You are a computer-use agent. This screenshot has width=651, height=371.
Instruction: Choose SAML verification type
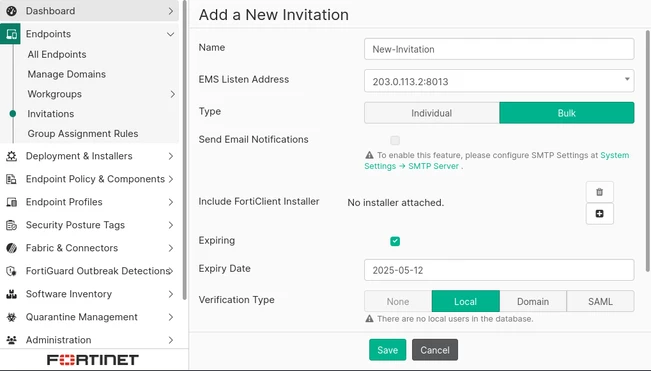tap(600, 301)
